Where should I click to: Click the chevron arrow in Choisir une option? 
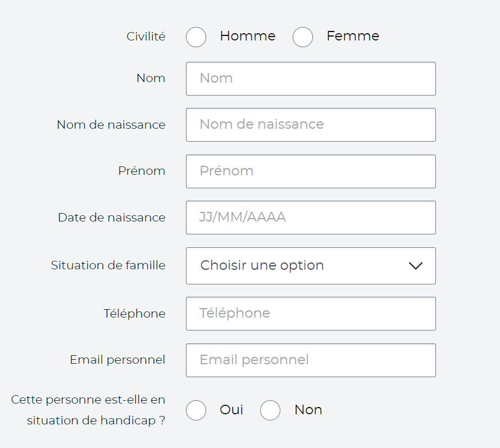(x=415, y=266)
